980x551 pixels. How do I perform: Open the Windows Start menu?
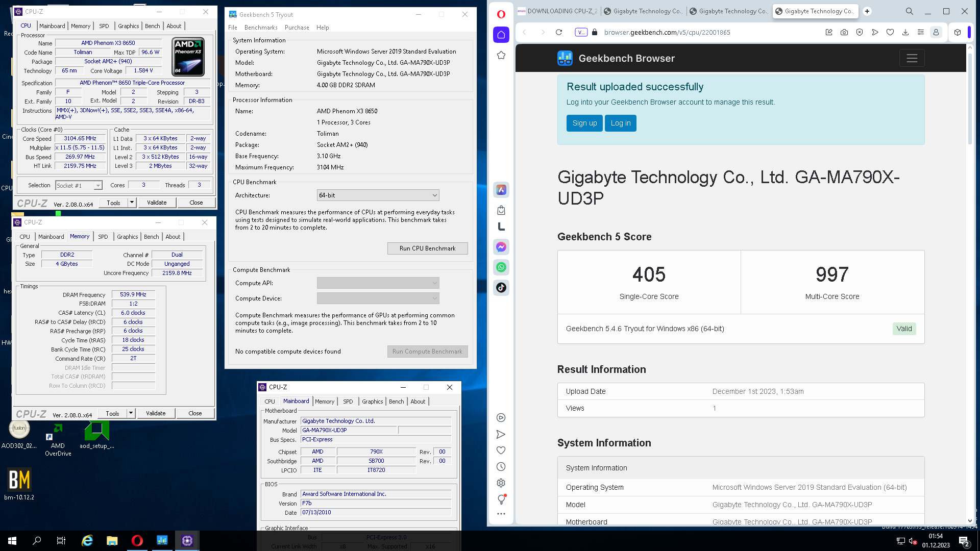point(12,541)
